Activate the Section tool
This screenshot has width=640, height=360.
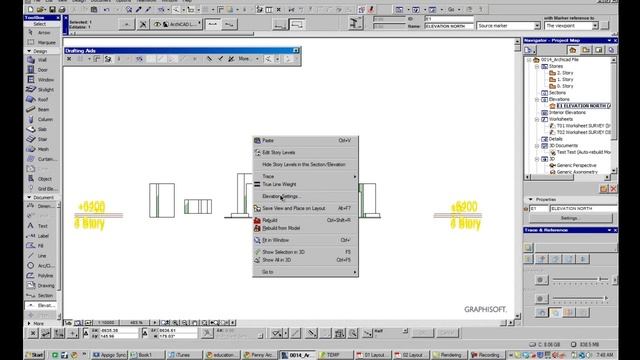coord(41,296)
